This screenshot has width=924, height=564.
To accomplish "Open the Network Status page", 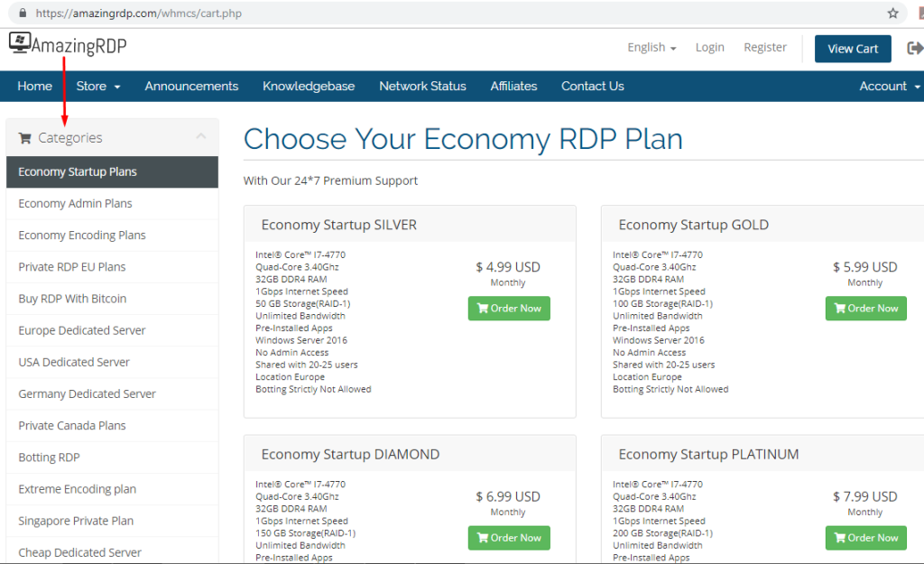I will tap(422, 87).
